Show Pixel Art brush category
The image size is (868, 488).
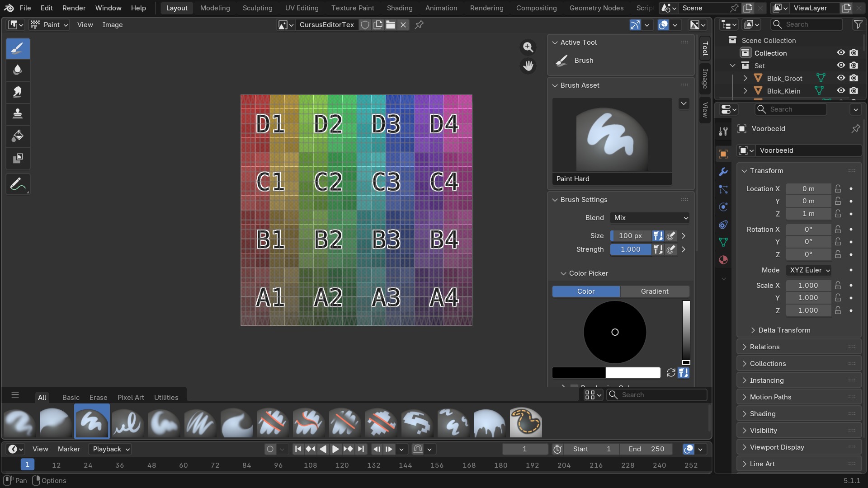pos(131,398)
